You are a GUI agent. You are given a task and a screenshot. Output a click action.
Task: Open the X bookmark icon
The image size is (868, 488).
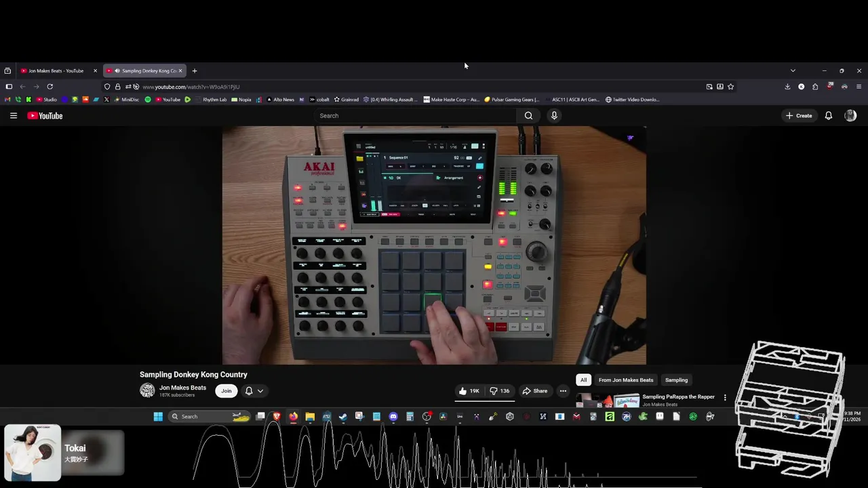[106, 100]
